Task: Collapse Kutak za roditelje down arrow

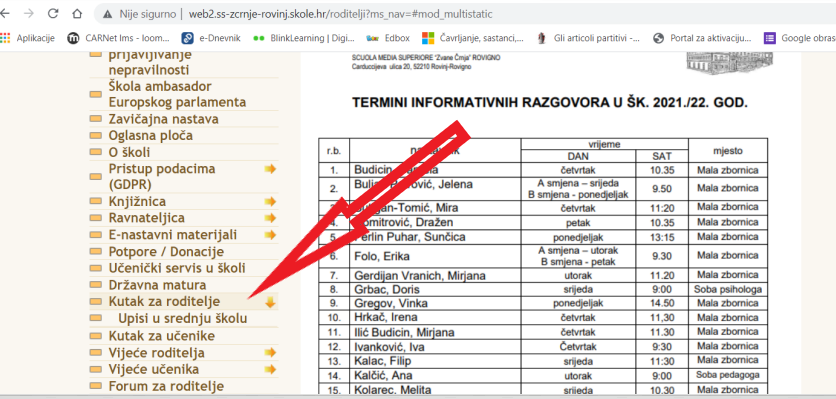Action: (x=270, y=302)
